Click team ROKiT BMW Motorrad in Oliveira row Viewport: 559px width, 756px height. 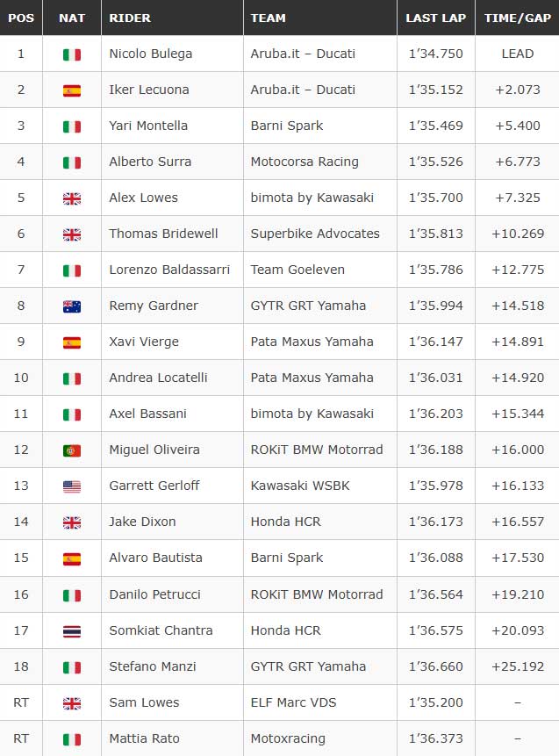(317, 450)
